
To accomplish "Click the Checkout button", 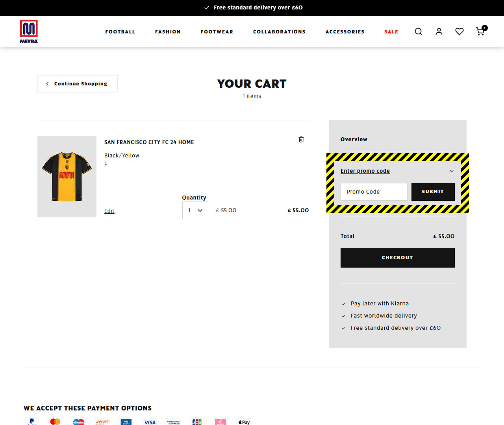I will pos(398,258).
